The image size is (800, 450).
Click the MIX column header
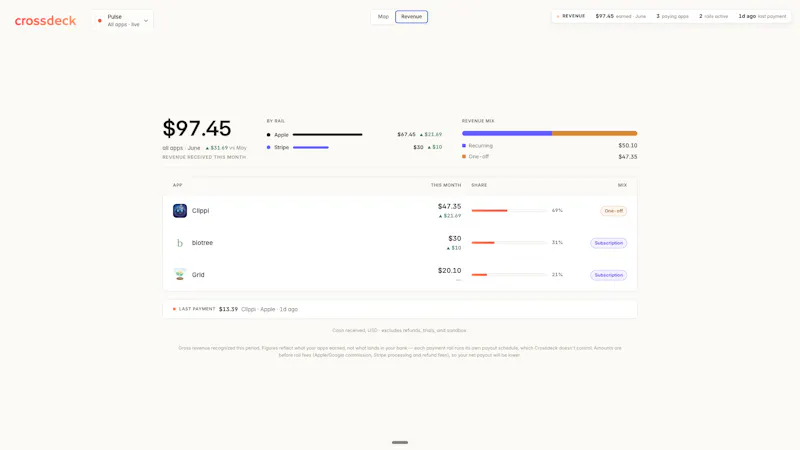(x=622, y=185)
